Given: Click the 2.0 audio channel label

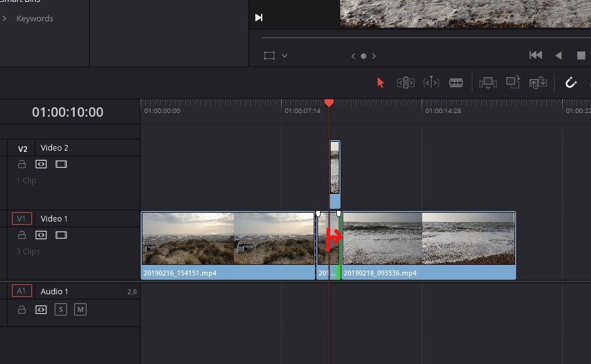Looking at the screenshot, I should [x=132, y=292].
